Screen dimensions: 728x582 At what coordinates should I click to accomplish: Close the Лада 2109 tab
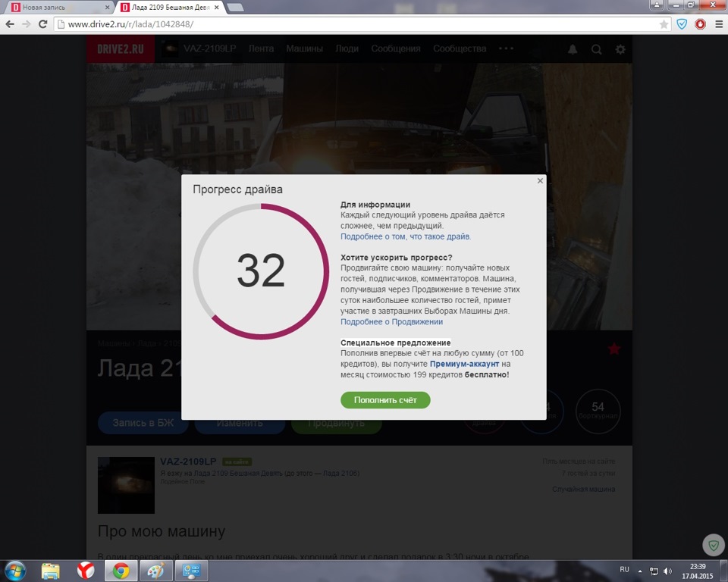(x=216, y=8)
